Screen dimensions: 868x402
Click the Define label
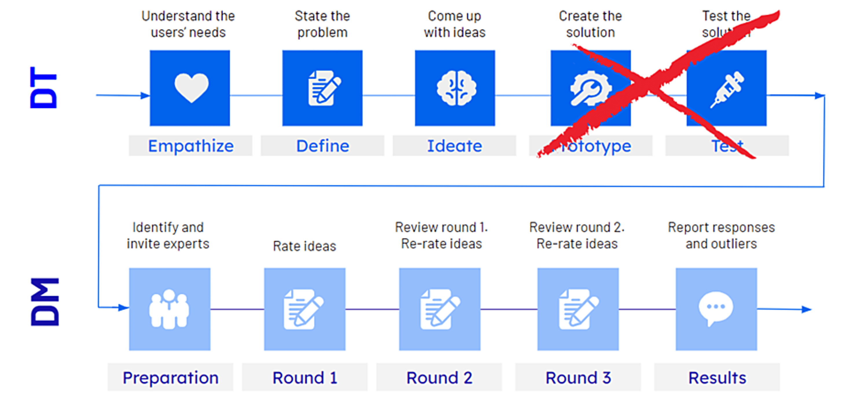tap(323, 146)
